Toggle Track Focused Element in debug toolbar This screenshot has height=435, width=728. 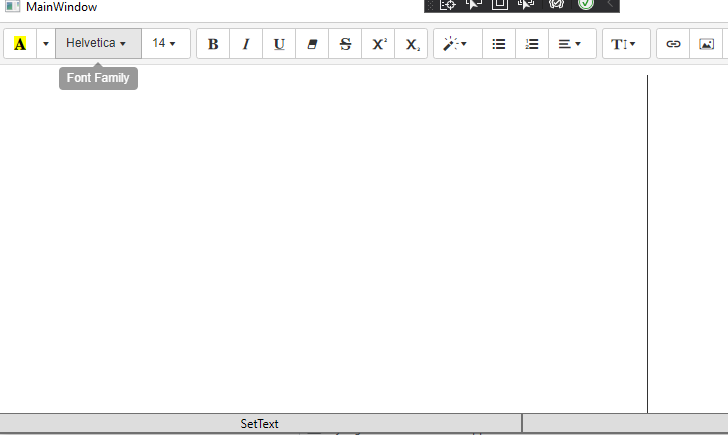(526, 5)
